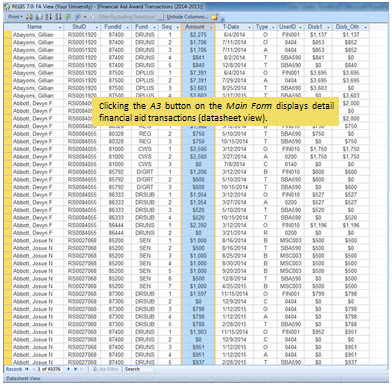Click the UserID cell 0140
The image size is (392, 384).
click(x=291, y=164)
